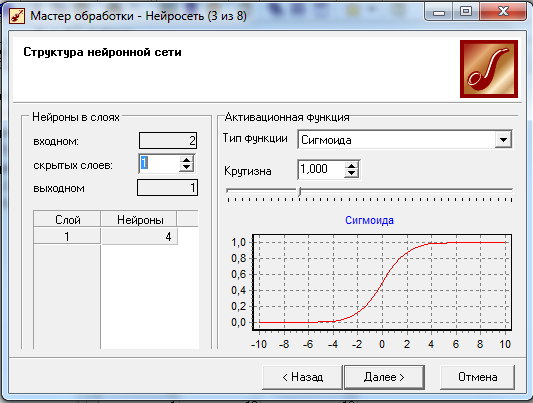The image size is (533, 403).
Task: Click the "Далее >" button
Action: 384,377
